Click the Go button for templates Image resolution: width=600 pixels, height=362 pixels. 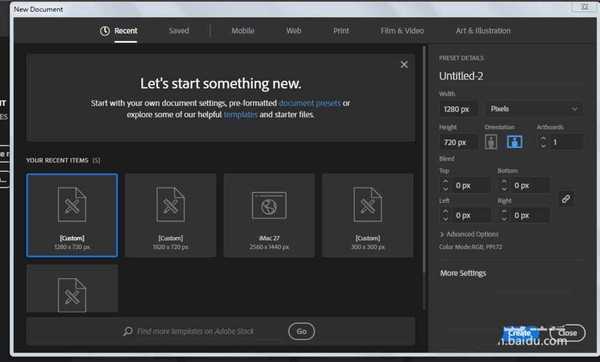302,331
